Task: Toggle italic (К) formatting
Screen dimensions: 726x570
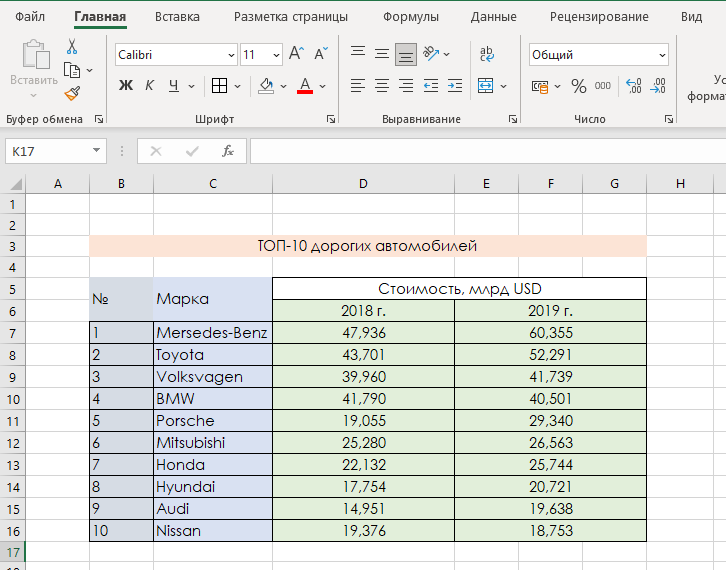Action: 149,86
